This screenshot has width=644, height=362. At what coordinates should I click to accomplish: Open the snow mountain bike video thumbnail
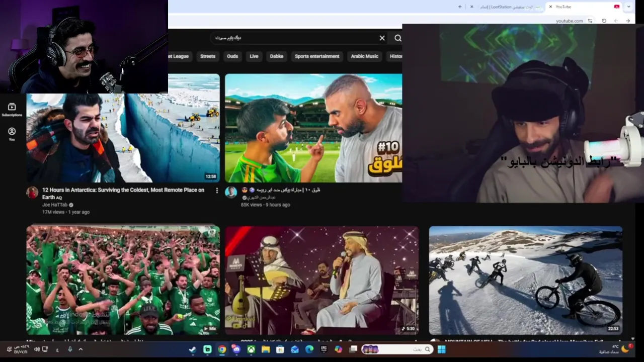(526, 280)
